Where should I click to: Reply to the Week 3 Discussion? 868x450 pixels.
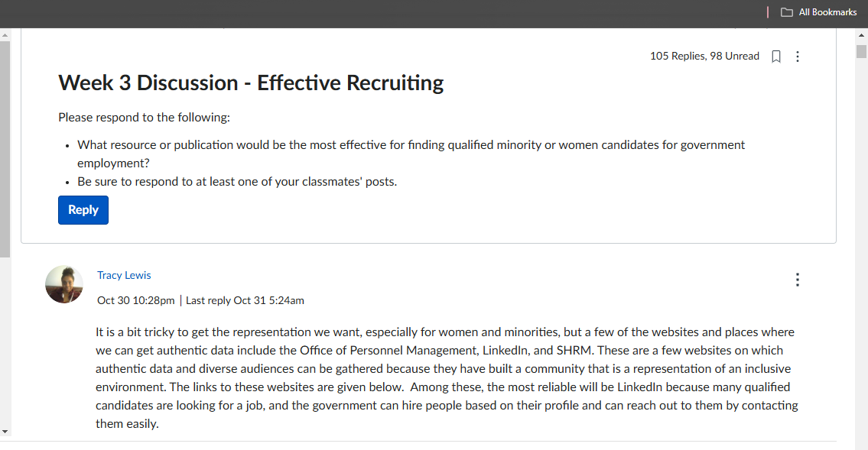(83, 210)
